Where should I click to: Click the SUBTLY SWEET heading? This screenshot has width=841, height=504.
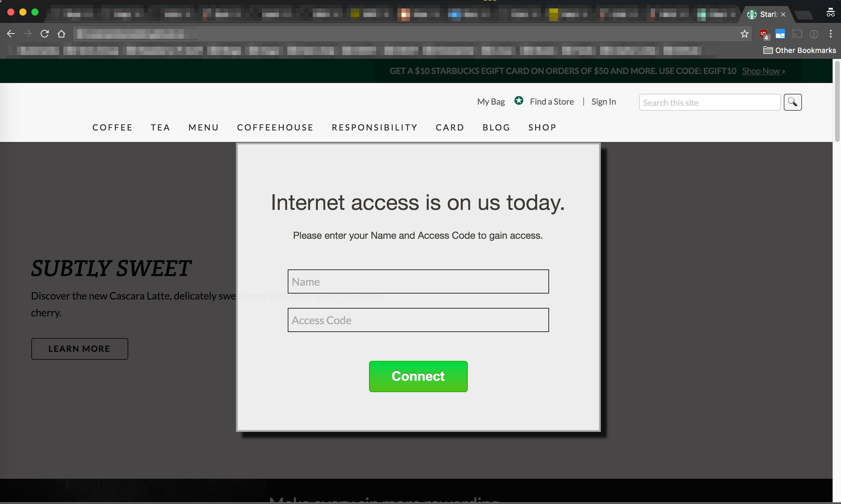coord(111,268)
